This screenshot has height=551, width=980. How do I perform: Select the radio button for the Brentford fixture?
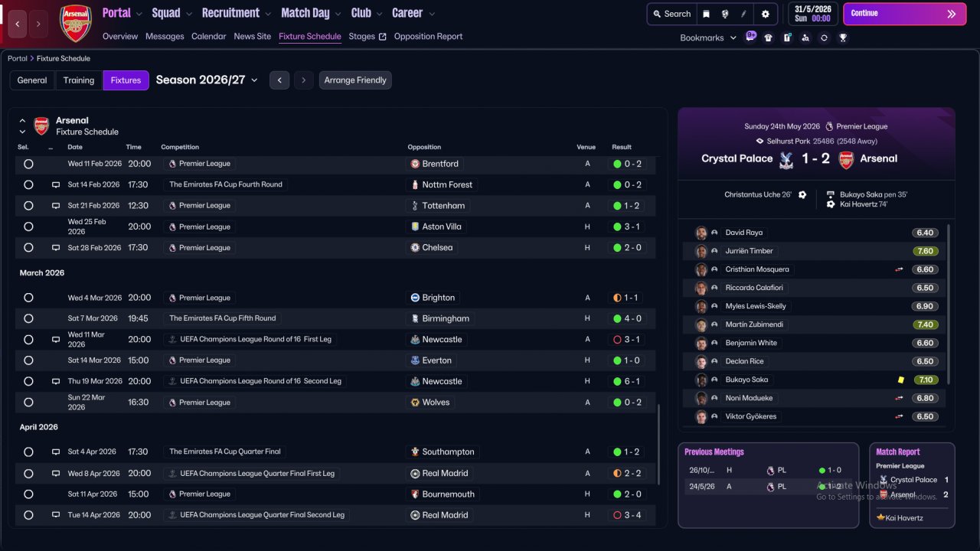point(28,164)
